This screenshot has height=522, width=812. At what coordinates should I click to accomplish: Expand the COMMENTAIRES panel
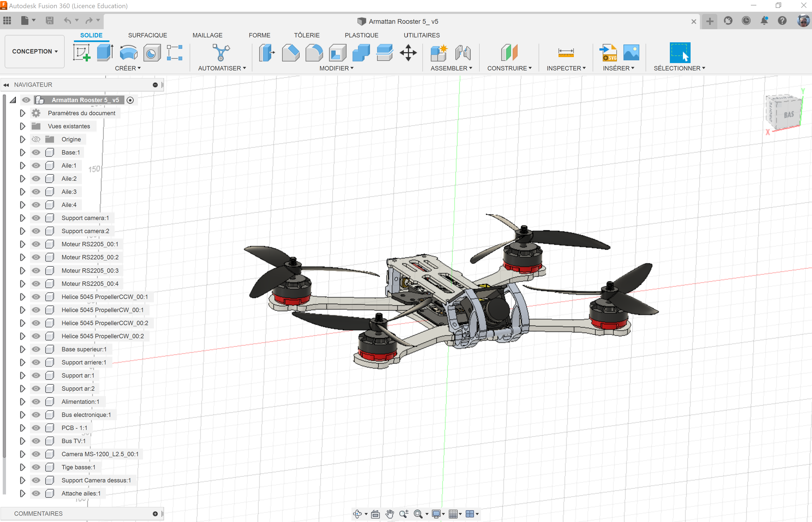point(155,514)
